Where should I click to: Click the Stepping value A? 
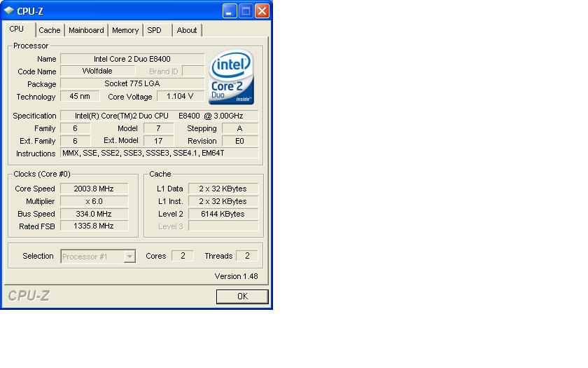pos(240,128)
